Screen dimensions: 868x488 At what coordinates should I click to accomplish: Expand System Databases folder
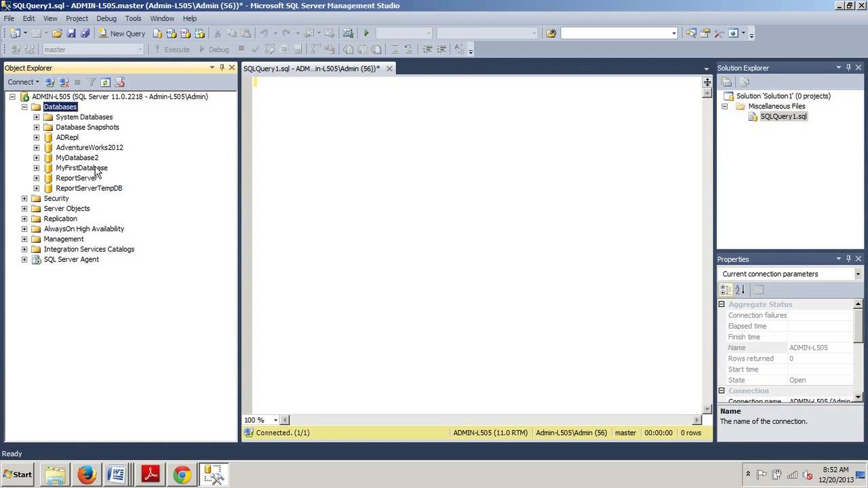pyautogui.click(x=37, y=117)
